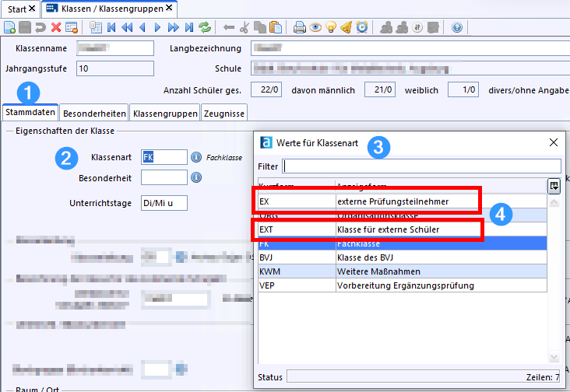Click the red X delete icon
The image size is (570, 392).
pos(56,28)
